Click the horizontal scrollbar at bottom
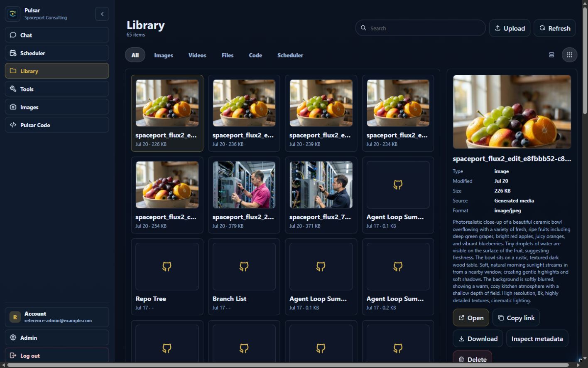Image resolution: width=588 pixels, height=368 pixels. [288, 365]
